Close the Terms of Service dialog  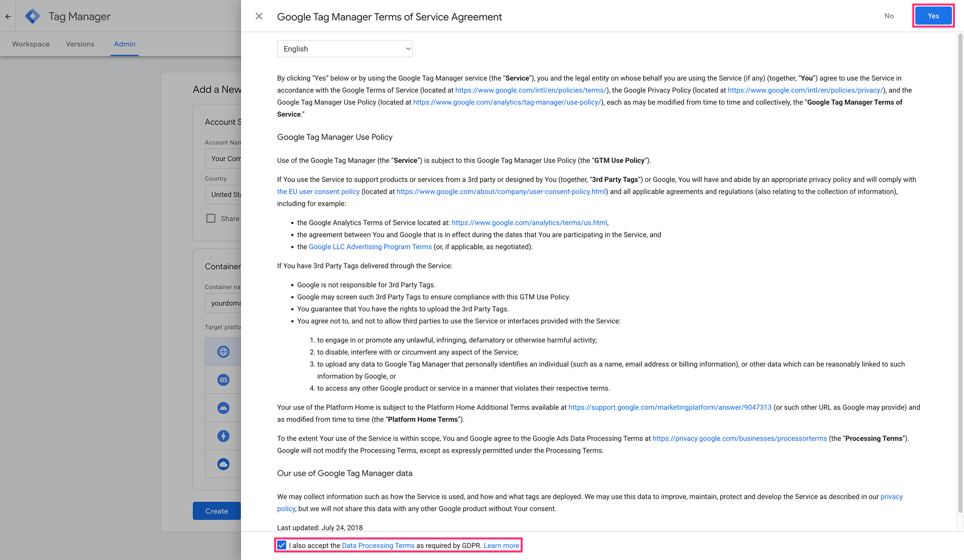259,16
